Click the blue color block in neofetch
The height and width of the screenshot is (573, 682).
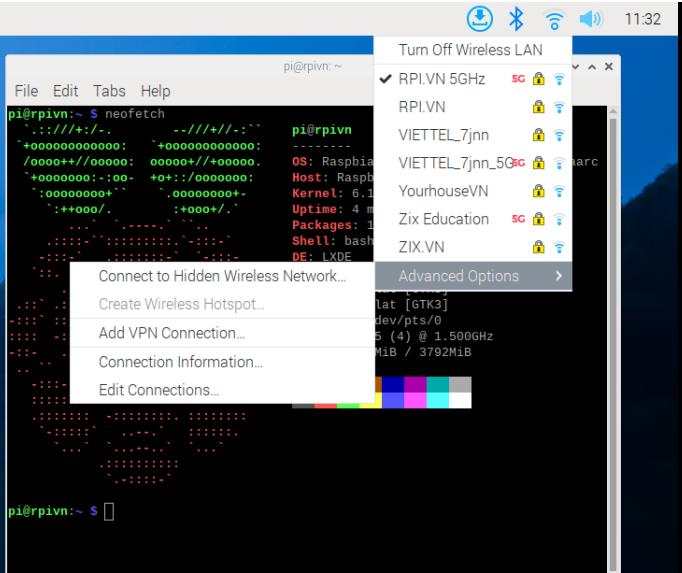[x=391, y=384]
